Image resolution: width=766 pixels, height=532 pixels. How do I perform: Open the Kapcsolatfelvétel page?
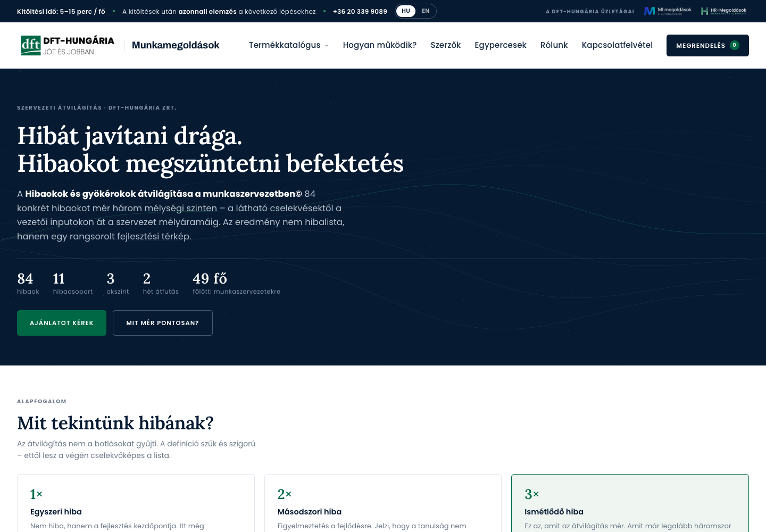pyautogui.click(x=617, y=45)
